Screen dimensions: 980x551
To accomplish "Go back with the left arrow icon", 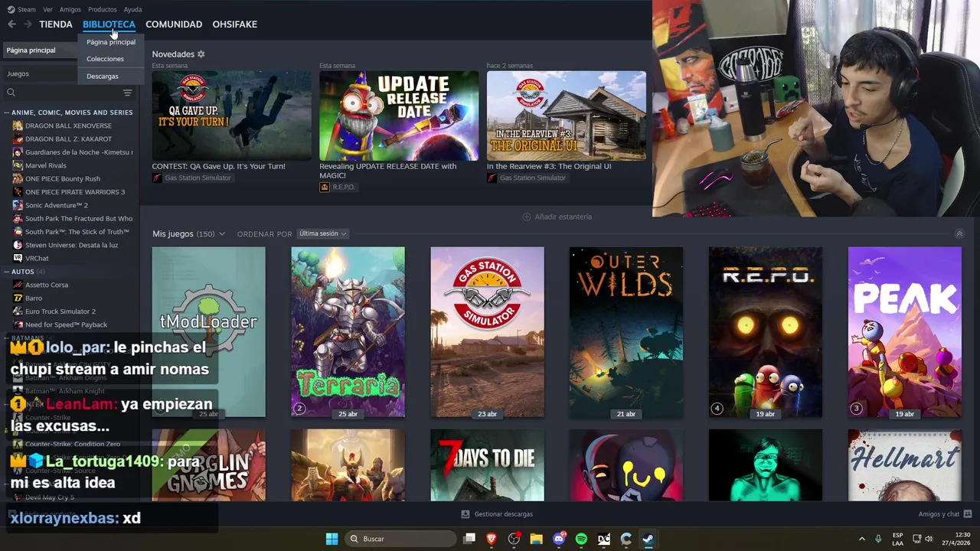I will coord(11,24).
